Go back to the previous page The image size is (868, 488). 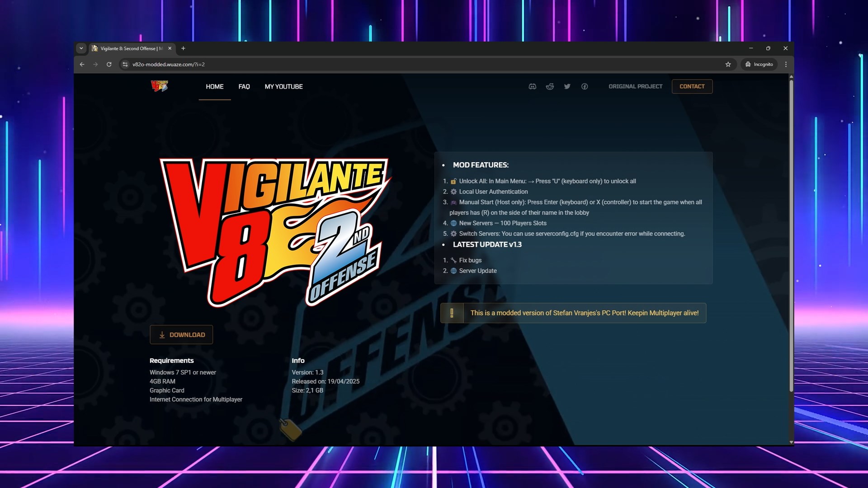[82, 64]
